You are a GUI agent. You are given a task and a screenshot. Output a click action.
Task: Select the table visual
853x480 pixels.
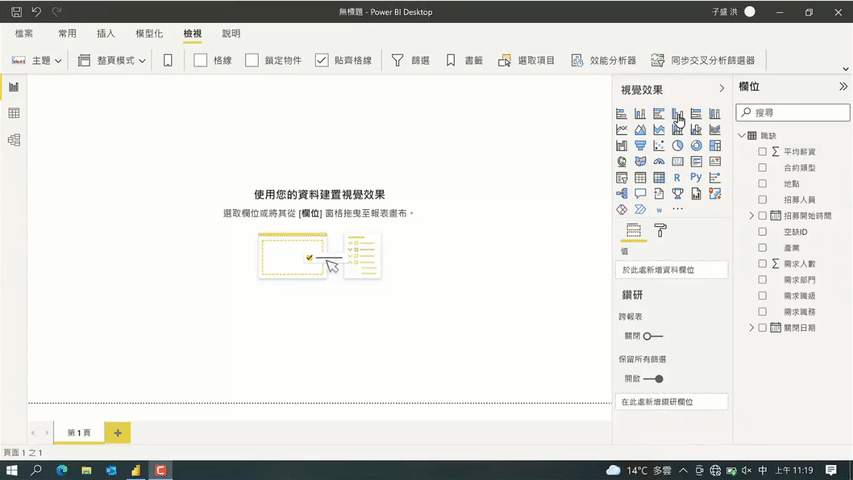tap(640, 177)
